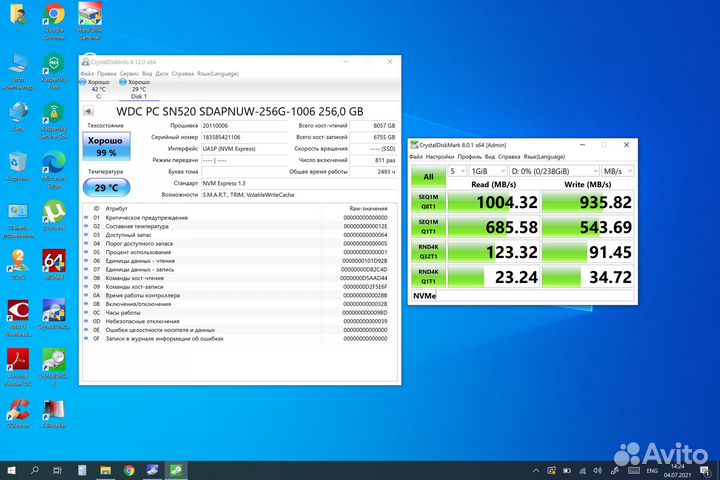The width and height of the screenshot is (720, 480).
Task: Click the 29 °C temperature button
Action: point(106,187)
